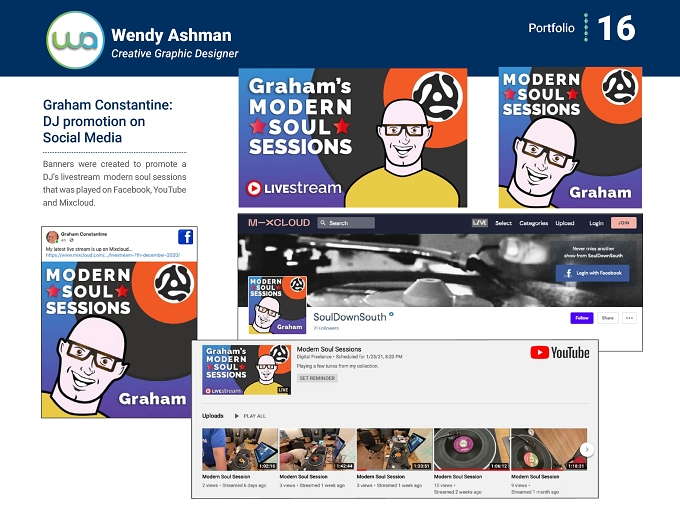Follow the SoulDownSouth channel
This screenshot has height=525, width=680.
(582, 318)
